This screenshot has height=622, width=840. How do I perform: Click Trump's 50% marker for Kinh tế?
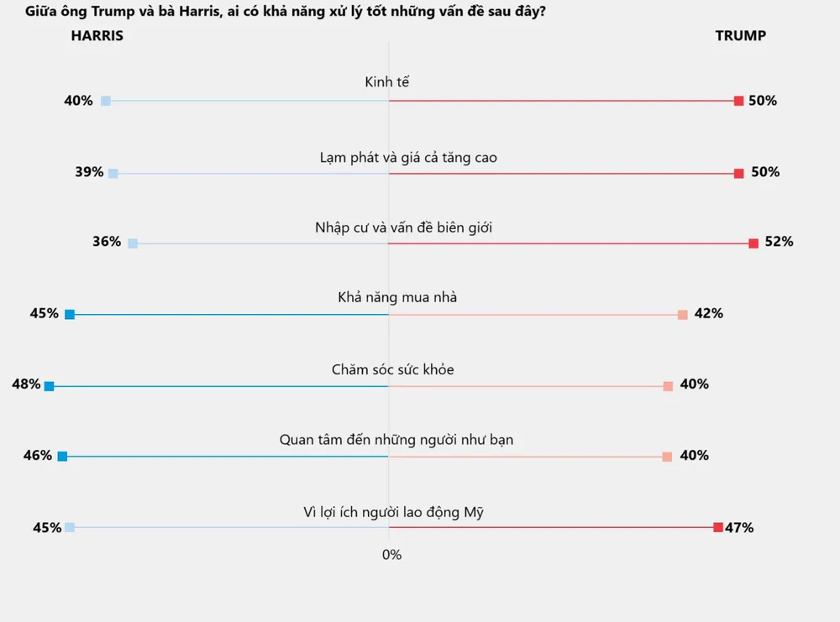(x=738, y=101)
